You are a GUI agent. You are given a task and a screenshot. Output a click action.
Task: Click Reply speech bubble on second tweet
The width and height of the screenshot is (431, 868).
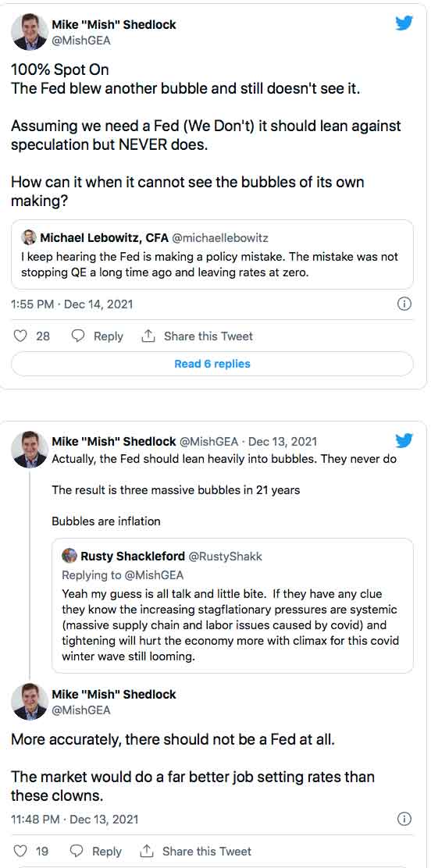(x=77, y=851)
